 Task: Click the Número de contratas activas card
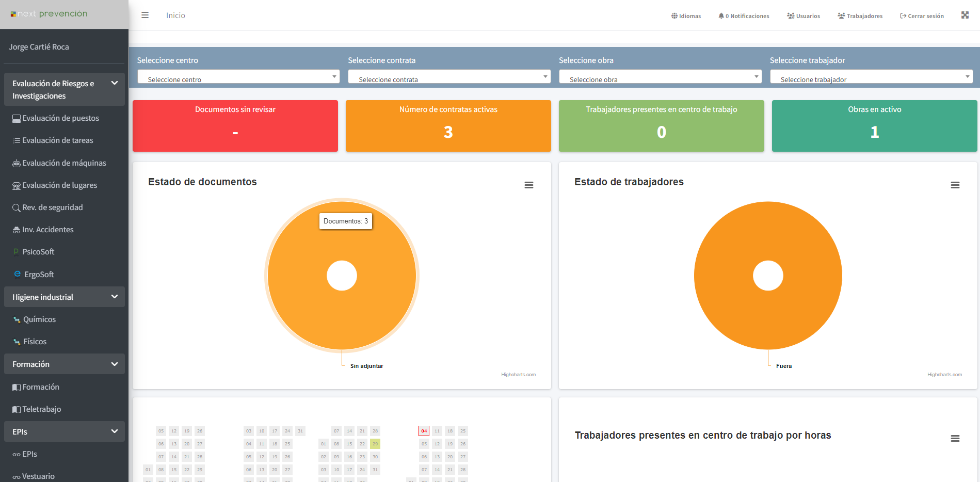[x=448, y=126]
